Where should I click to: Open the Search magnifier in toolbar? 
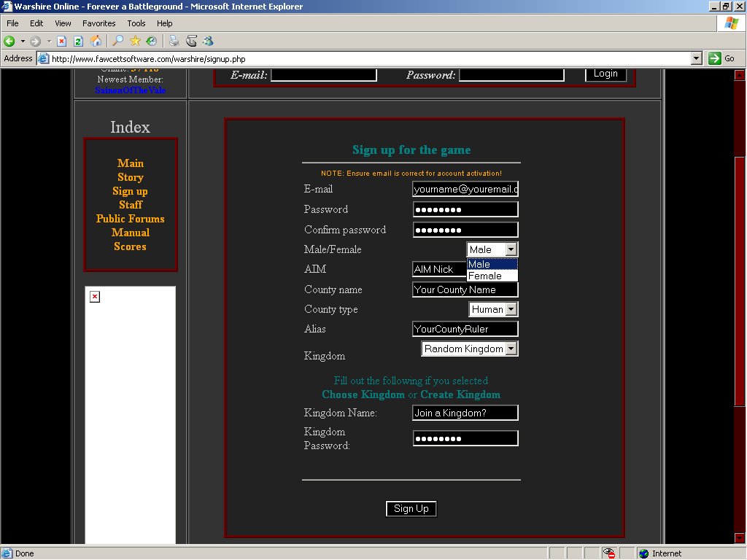[117, 41]
